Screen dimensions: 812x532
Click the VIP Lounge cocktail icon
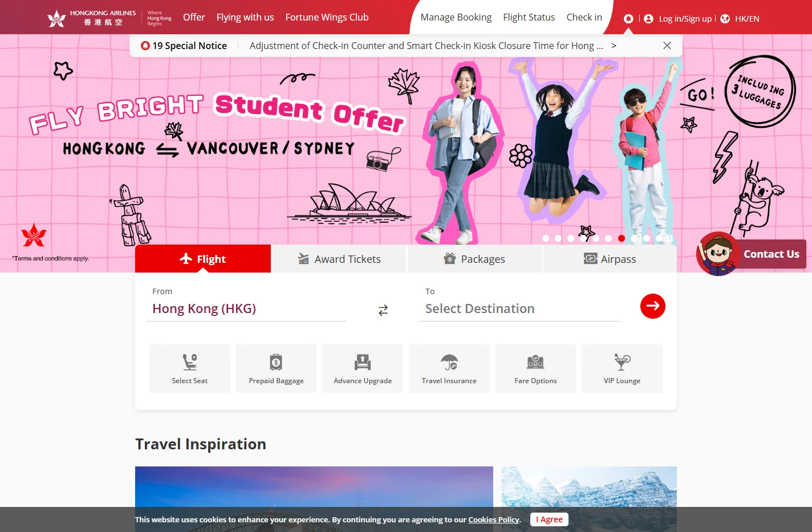(622, 362)
